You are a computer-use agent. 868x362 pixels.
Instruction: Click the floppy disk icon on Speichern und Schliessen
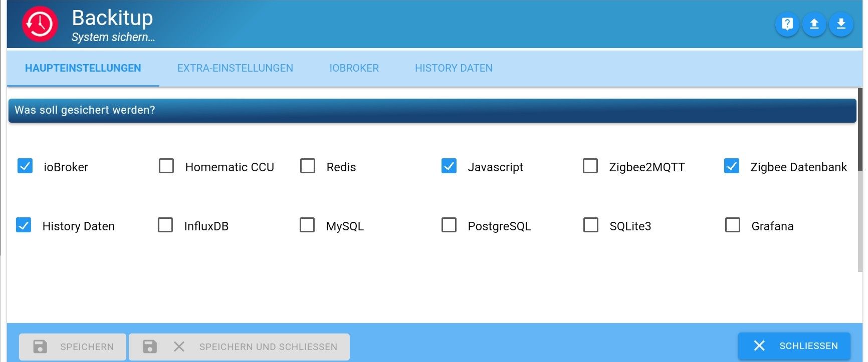149,346
